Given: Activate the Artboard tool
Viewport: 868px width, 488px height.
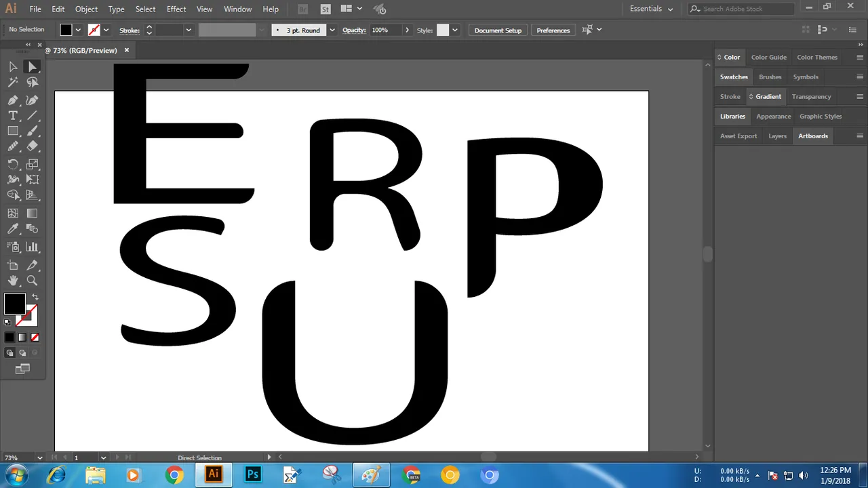Looking at the screenshot, I should (x=13, y=265).
